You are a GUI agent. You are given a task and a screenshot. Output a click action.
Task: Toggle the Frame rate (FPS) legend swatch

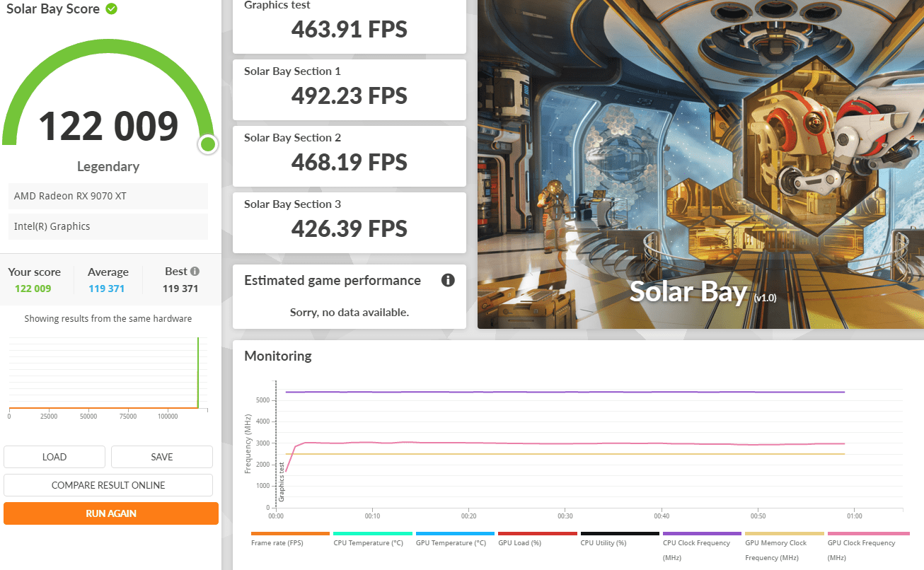(290, 533)
